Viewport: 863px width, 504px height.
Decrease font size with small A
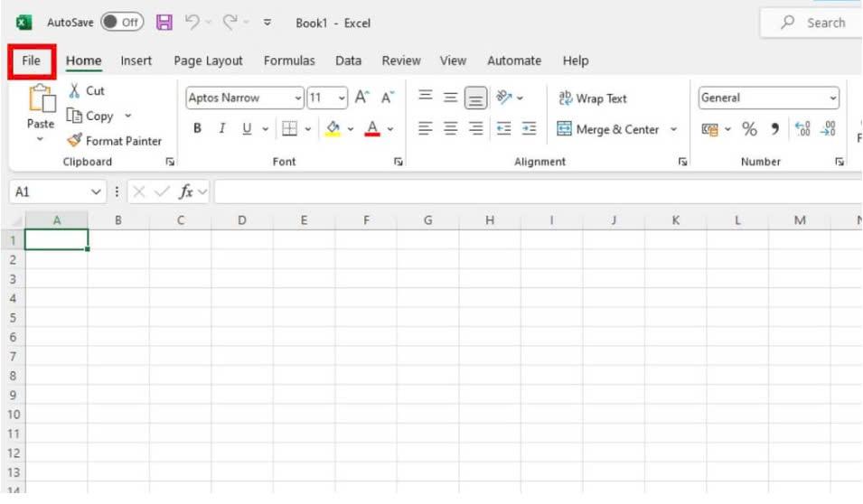click(388, 98)
